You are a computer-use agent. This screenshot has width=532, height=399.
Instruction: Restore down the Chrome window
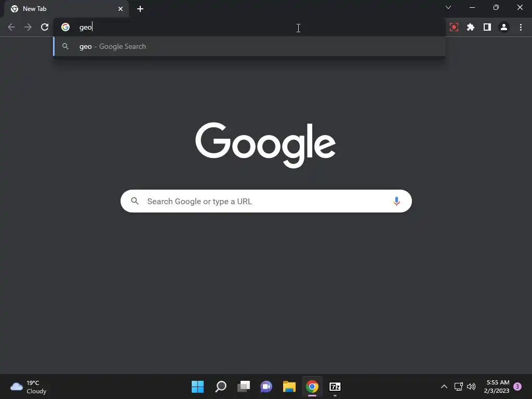[x=496, y=7]
